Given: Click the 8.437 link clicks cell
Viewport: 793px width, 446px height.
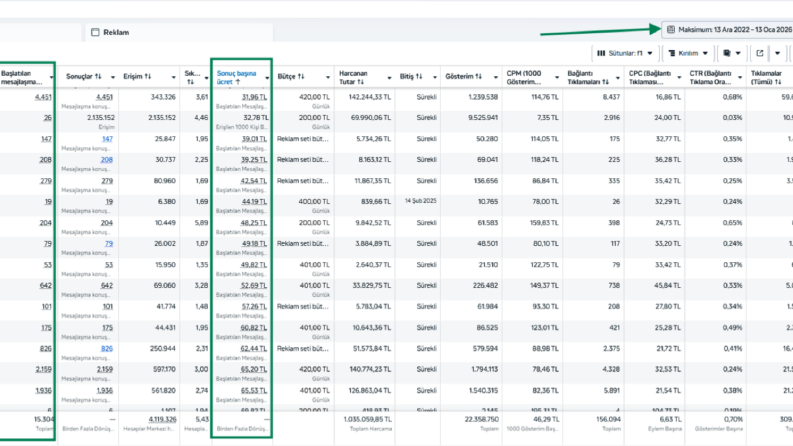Looking at the screenshot, I should [611, 97].
